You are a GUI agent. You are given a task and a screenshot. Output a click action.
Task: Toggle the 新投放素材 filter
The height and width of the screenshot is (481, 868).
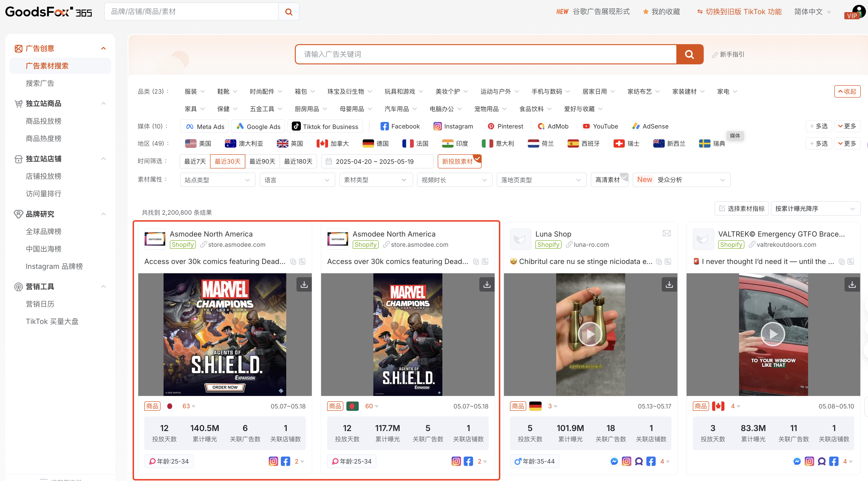coord(459,161)
